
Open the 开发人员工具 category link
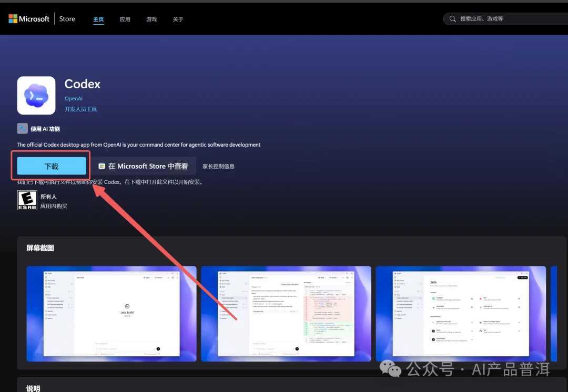[80, 109]
